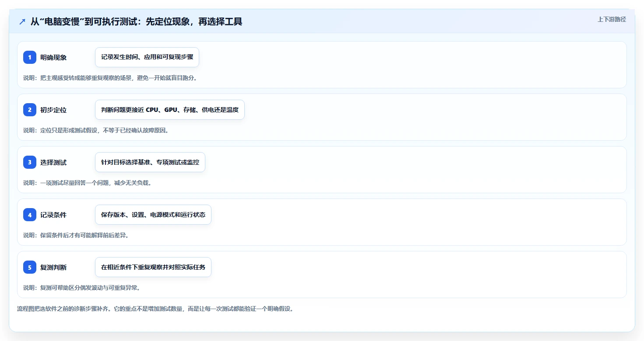Click the note 复测可帮助区分偶发波动与可重复异常
The image size is (644, 341).
point(81,288)
